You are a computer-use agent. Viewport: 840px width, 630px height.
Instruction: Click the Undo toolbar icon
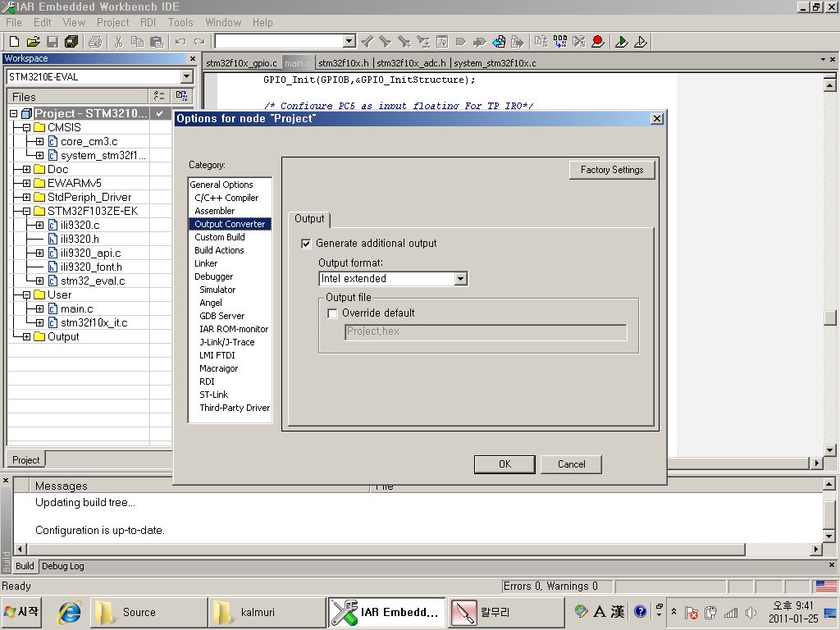coord(180,41)
